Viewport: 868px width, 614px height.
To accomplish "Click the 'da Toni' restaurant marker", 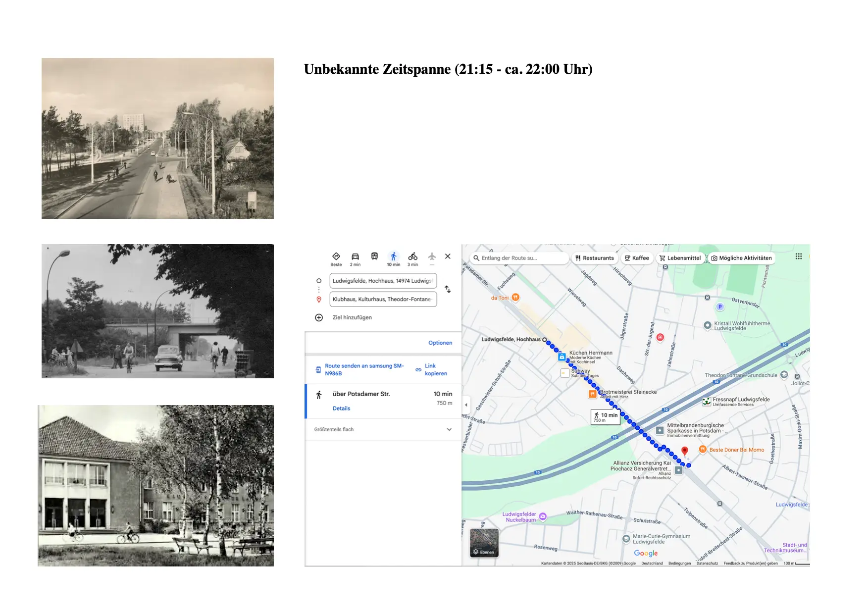I will pos(515,297).
